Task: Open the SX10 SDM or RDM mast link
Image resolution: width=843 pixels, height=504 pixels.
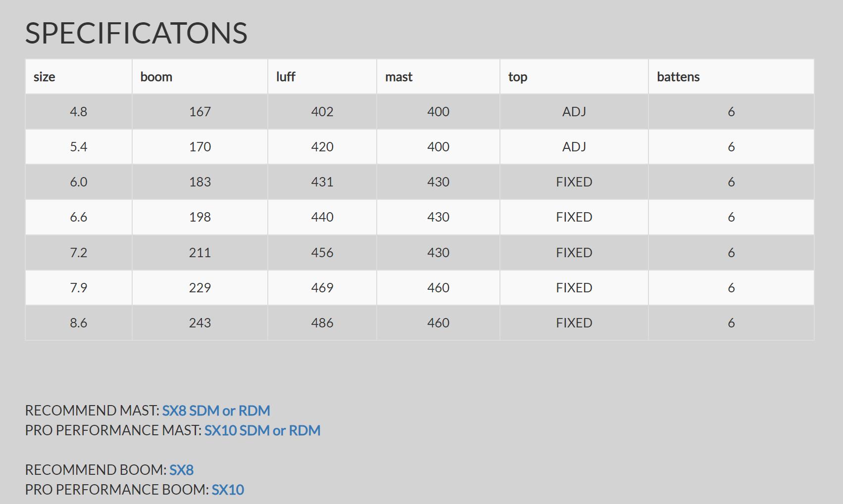Action: coord(262,430)
